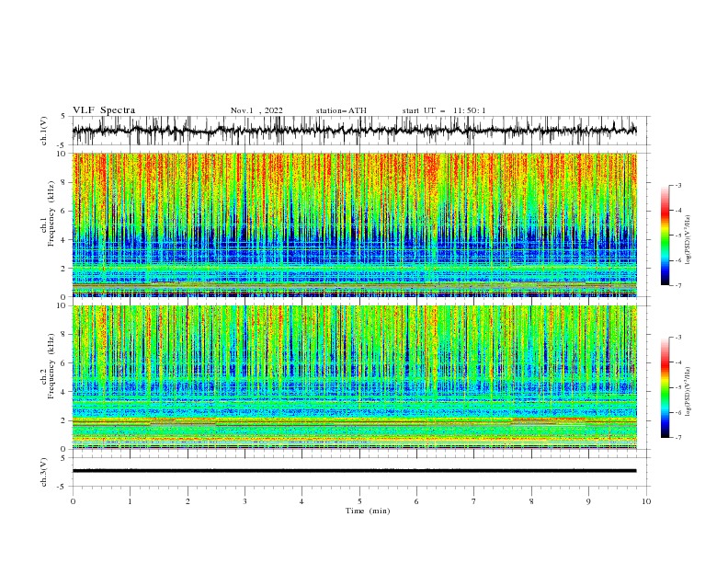Click the "ch.3(V)" axis label
The image size is (728, 563).
[44, 472]
